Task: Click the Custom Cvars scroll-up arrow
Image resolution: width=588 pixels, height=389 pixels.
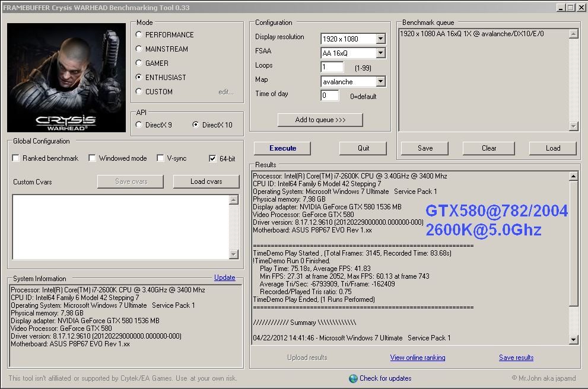Action: [x=234, y=200]
